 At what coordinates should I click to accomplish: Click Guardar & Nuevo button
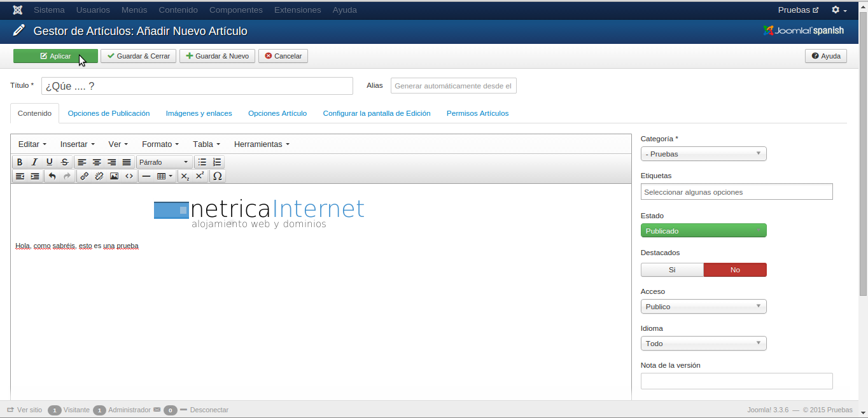tap(217, 56)
